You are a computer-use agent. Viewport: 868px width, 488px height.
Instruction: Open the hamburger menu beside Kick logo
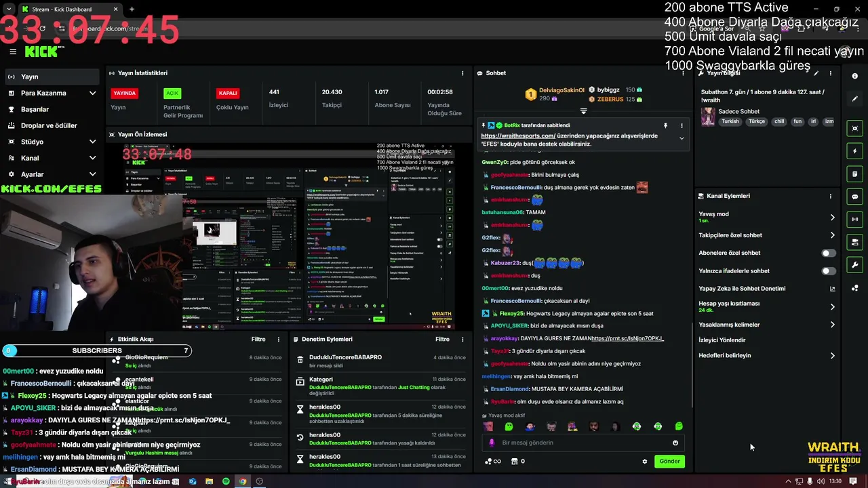point(13,52)
